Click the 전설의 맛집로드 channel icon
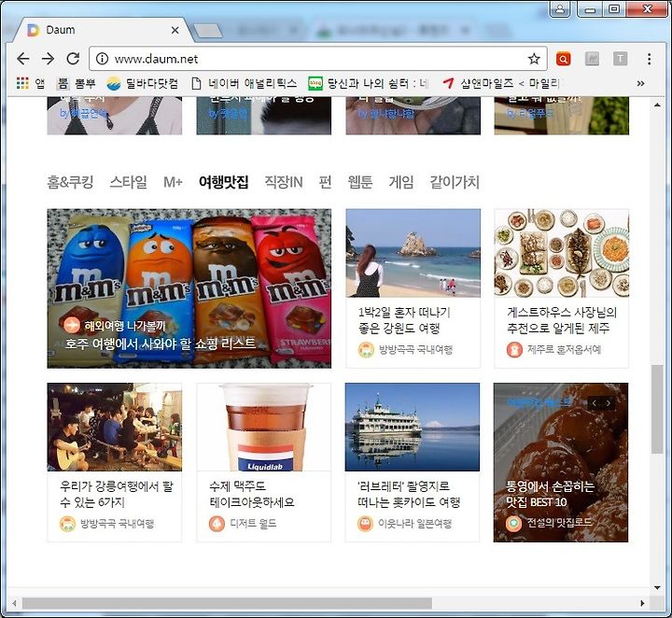The width and height of the screenshot is (672, 618). (x=513, y=524)
